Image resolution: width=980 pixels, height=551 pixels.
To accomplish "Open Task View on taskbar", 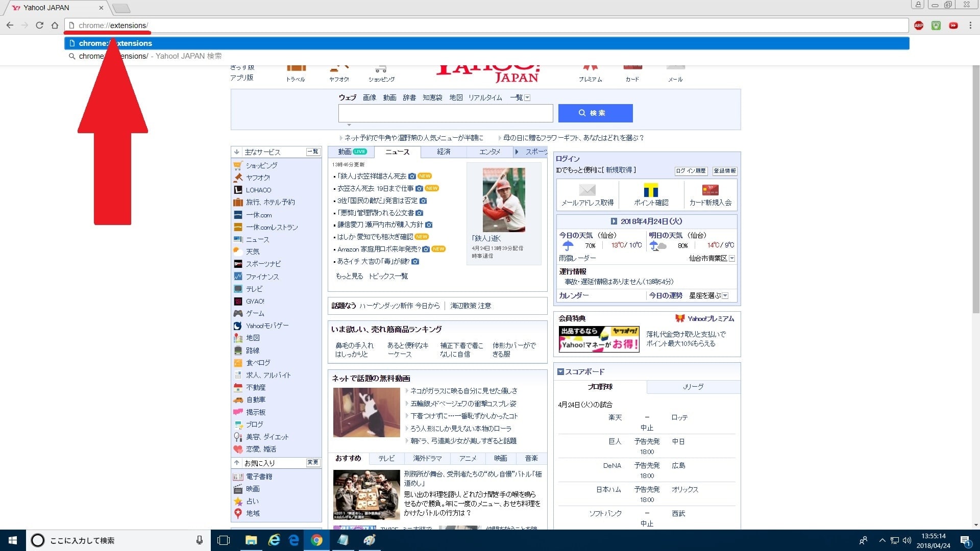I will (x=224, y=540).
